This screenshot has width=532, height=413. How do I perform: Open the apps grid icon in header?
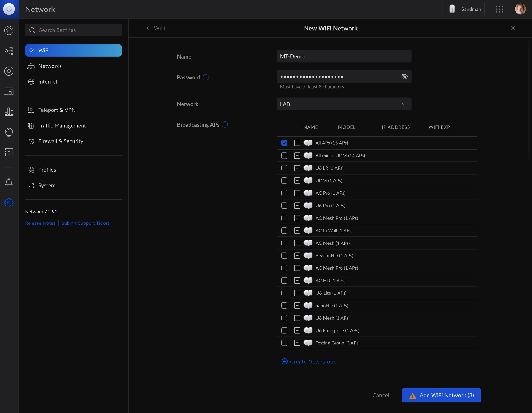click(499, 9)
